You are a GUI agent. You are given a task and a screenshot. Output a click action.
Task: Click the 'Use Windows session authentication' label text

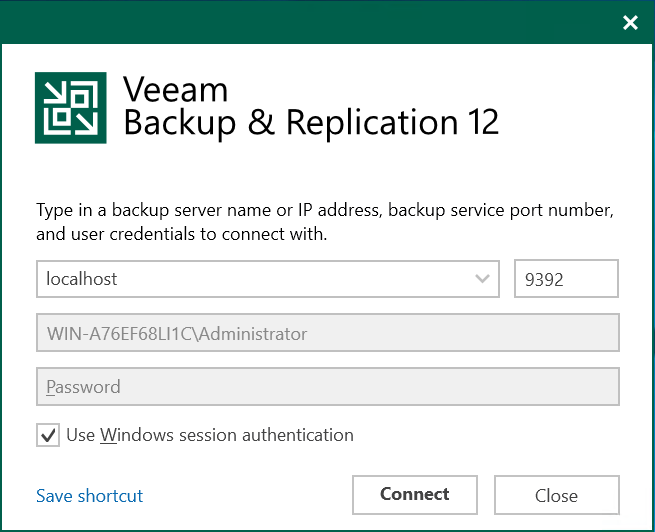pos(210,435)
